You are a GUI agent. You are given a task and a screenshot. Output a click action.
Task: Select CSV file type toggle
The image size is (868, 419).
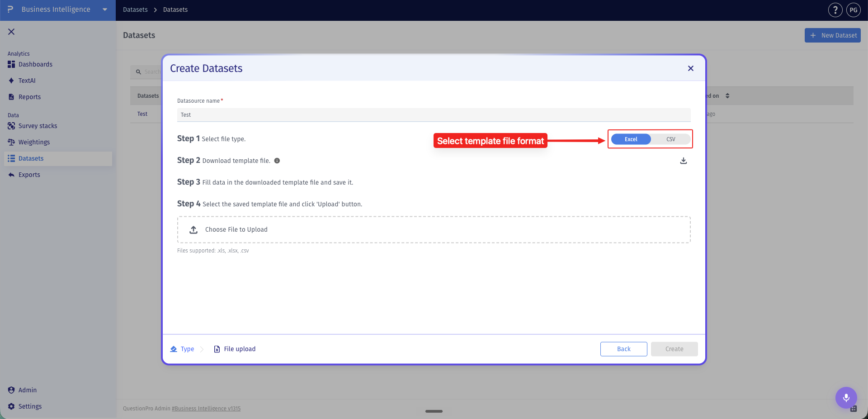pyautogui.click(x=671, y=139)
